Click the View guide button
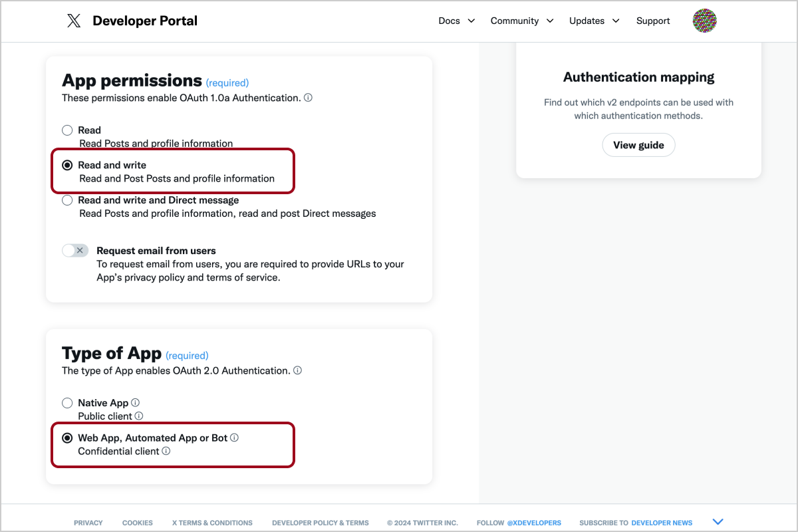Viewport: 798px width, 532px height. (638, 145)
